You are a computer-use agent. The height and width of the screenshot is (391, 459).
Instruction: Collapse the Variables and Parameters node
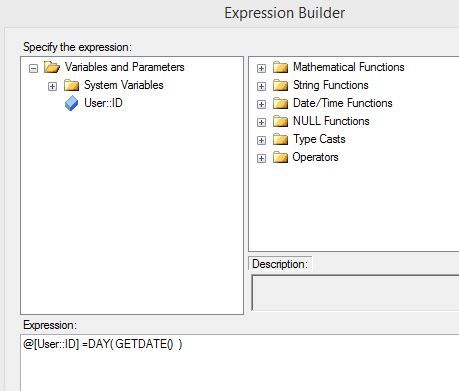pyautogui.click(x=33, y=69)
